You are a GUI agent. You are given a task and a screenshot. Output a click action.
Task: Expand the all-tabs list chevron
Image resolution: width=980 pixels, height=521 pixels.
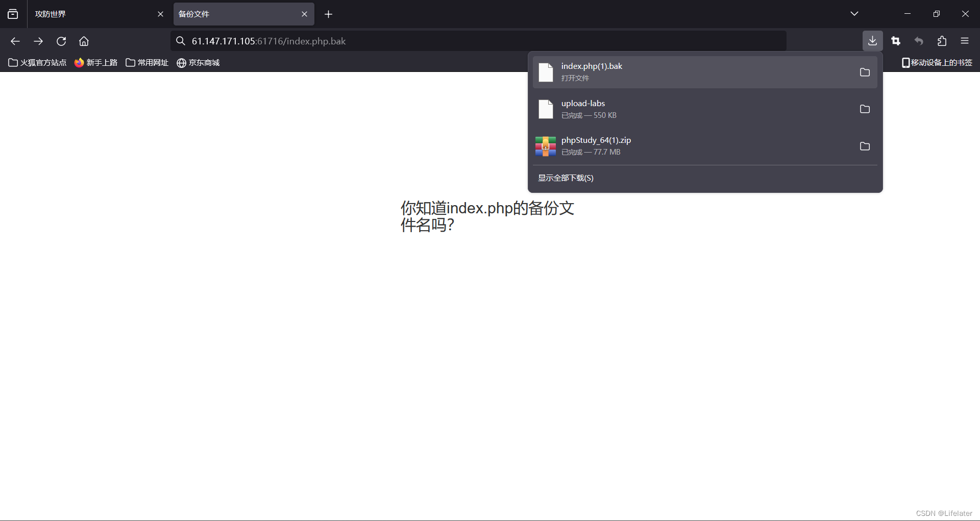tap(854, 13)
